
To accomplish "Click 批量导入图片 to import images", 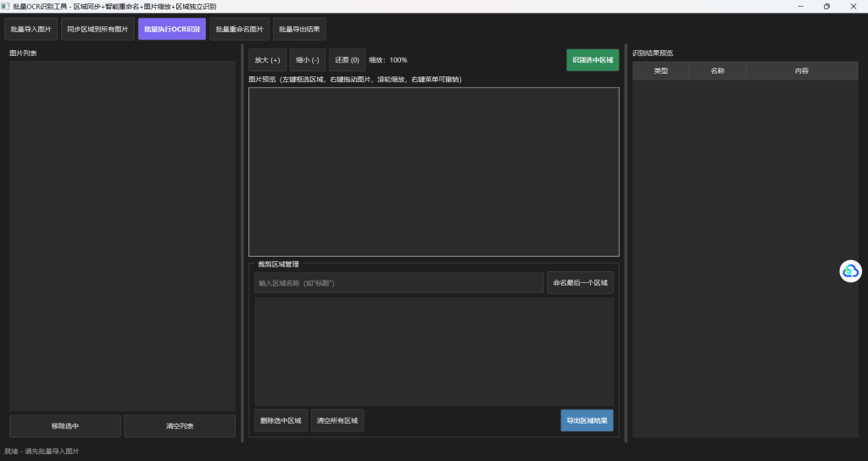I will 31,30.
